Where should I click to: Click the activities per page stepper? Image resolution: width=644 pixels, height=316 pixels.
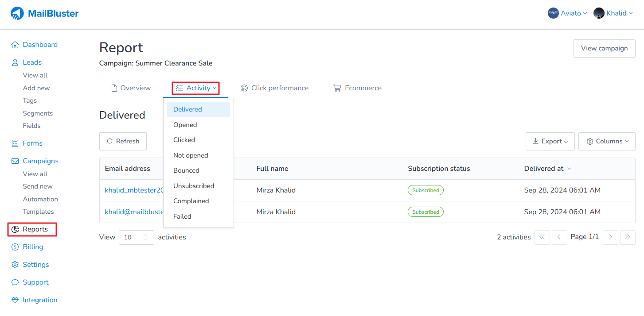point(145,237)
